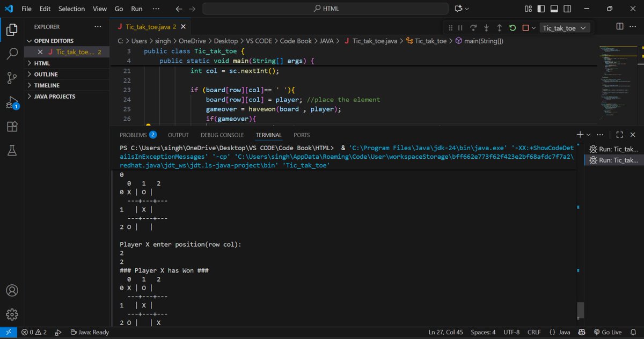Open the Testing flask view

point(12,151)
